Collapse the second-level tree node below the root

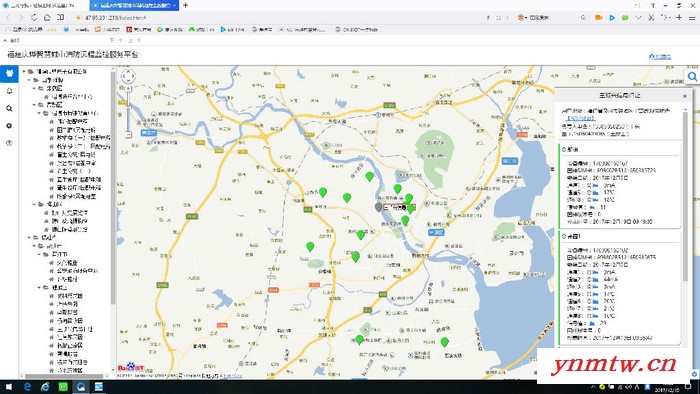[29, 80]
